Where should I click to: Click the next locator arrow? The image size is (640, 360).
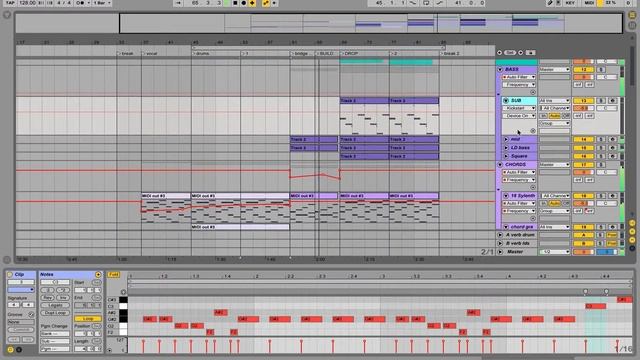pyautogui.click(x=520, y=53)
